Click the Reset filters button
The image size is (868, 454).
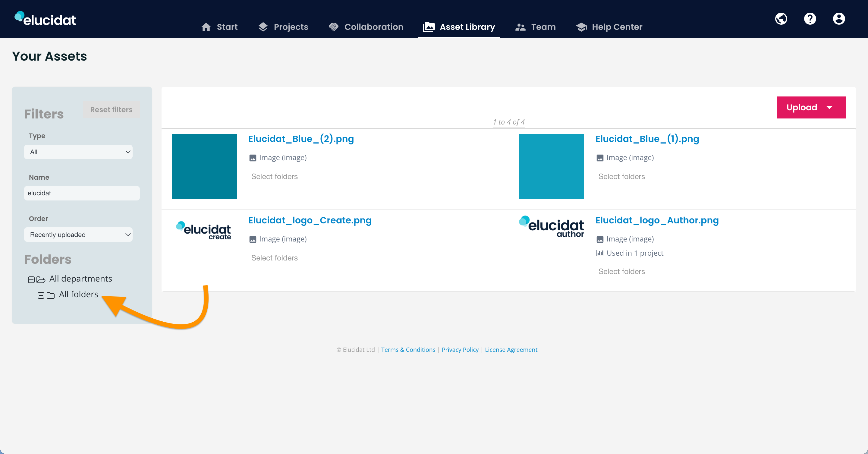(111, 109)
